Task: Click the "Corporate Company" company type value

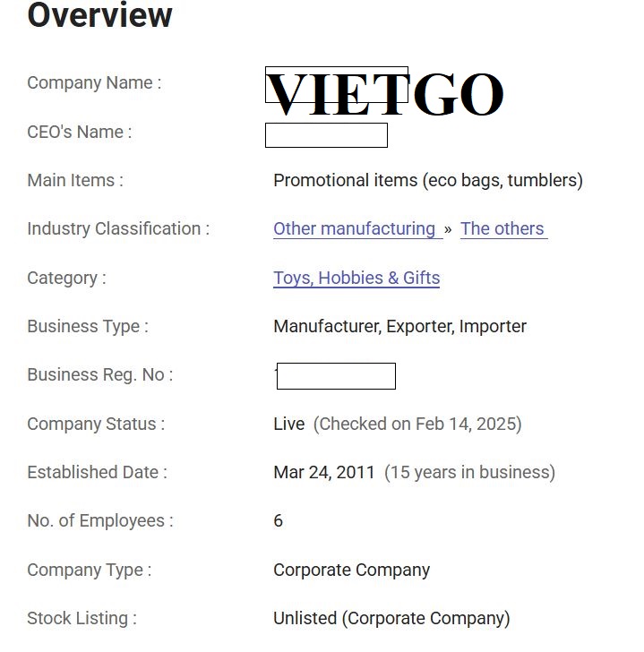Action: [x=351, y=570]
